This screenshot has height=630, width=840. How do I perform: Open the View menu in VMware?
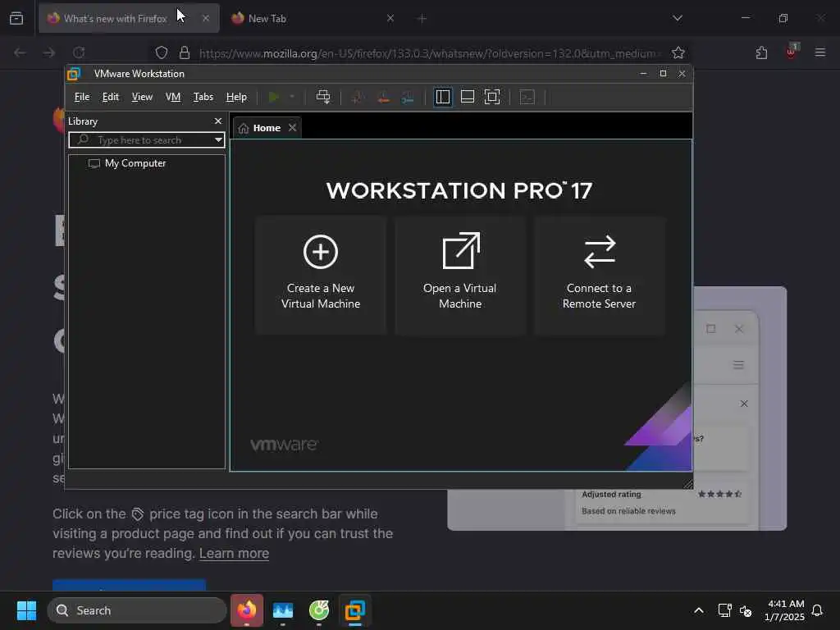[142, 97]
